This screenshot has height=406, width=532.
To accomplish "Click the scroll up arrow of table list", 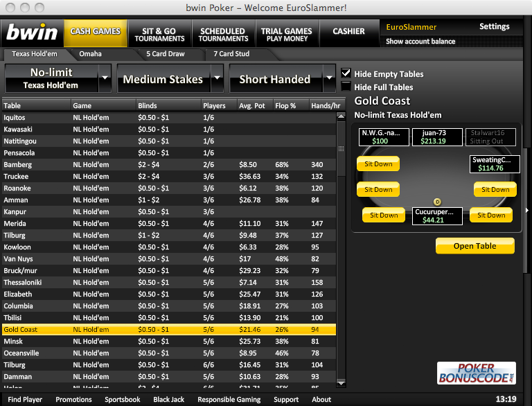I will (x=341, y=116).
